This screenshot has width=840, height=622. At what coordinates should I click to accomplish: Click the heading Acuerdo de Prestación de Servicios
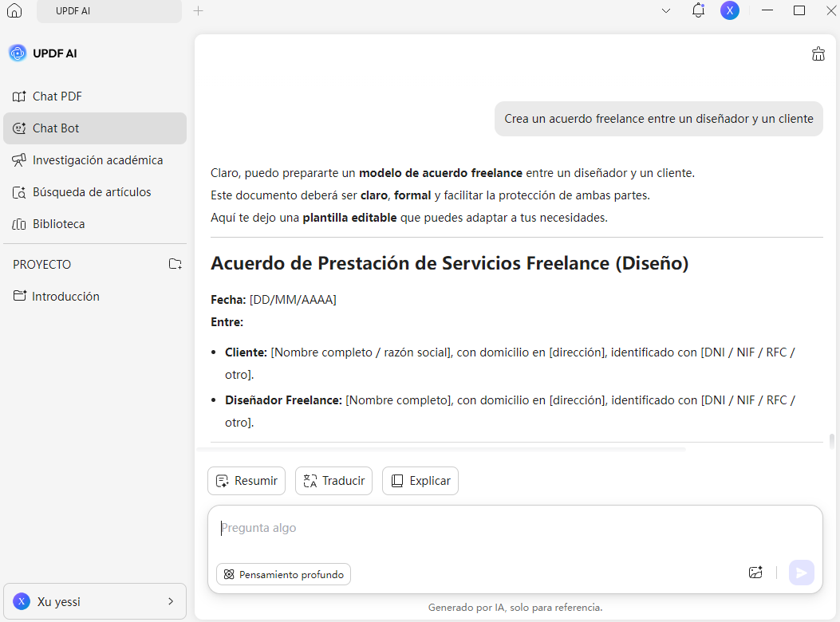449,263
